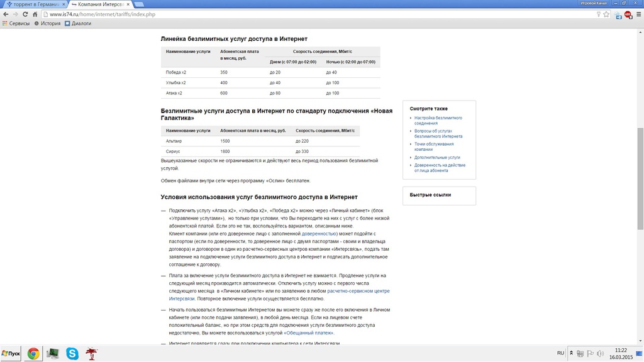Open the blue house extension icon

(x=618, y=15)
